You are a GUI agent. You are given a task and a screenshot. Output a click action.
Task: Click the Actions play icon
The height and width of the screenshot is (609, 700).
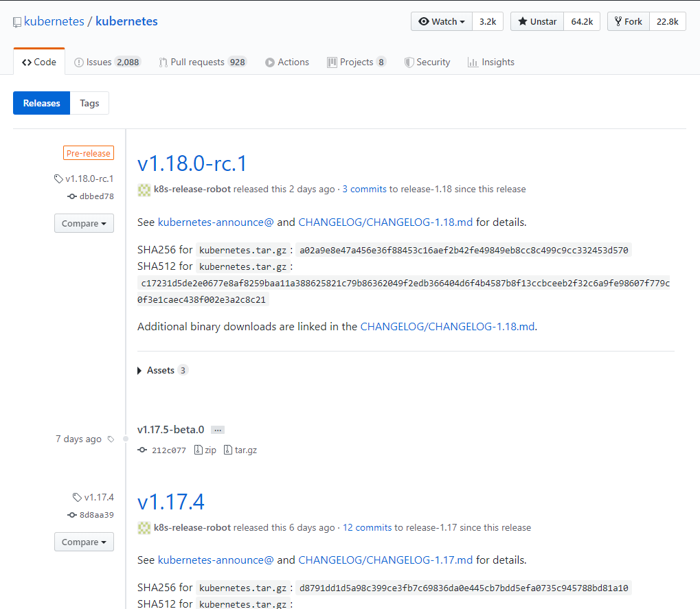tap(270, 62)
